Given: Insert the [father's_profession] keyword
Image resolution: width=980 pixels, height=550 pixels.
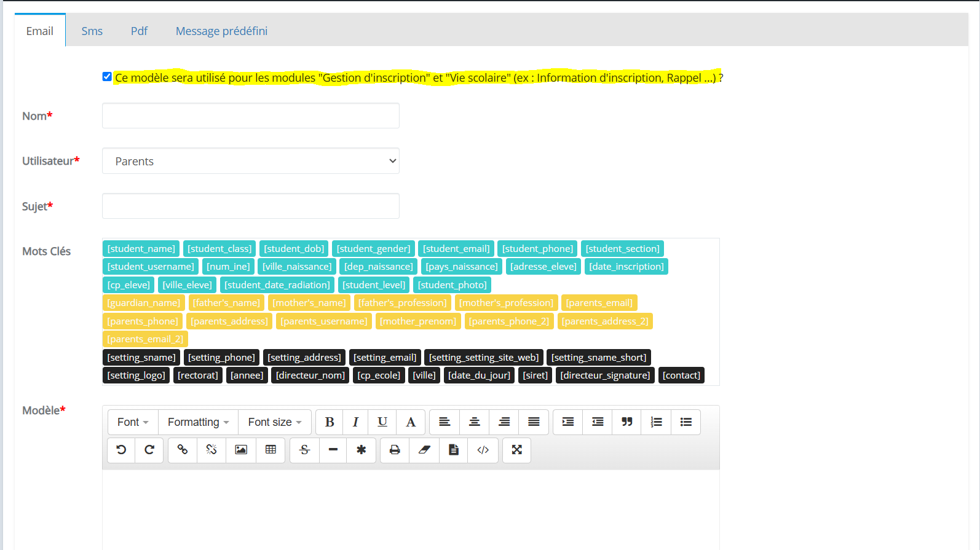Looking at the screenshot, I should pyautogui.click(x=403, y=303).
